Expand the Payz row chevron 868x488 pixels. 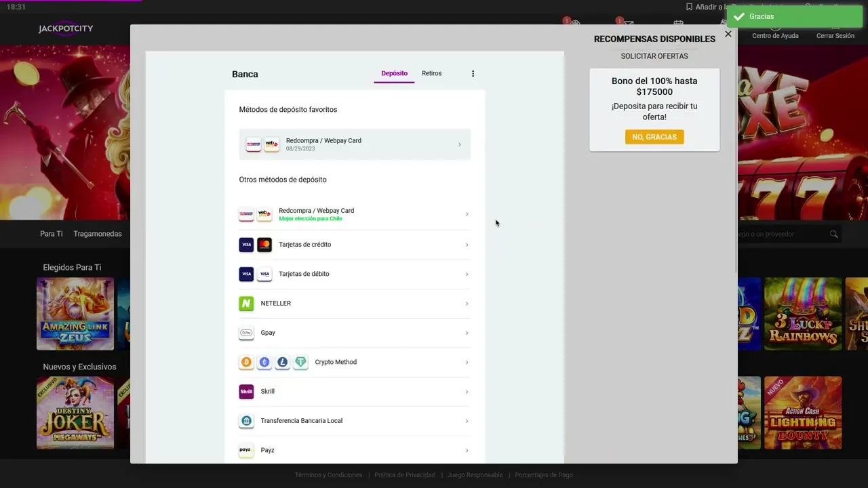[467, 450]
